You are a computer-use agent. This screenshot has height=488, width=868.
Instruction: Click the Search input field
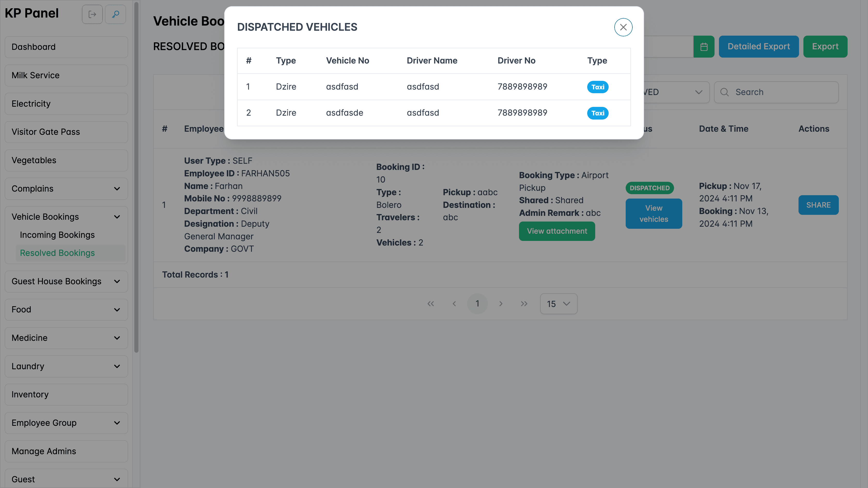776,92
